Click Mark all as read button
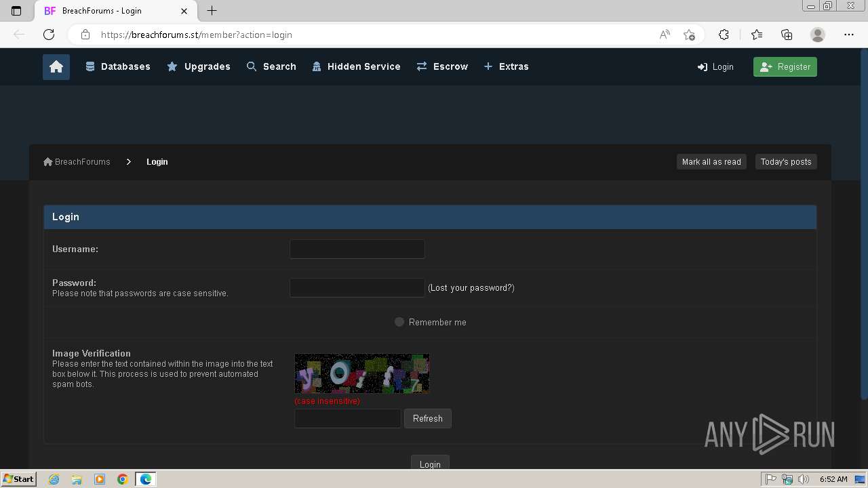This screenshot has height=488, width=868. coord(711,161)
